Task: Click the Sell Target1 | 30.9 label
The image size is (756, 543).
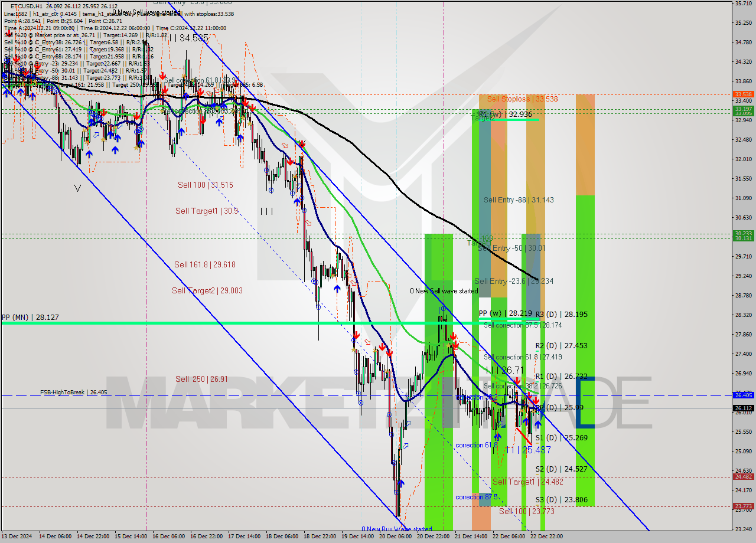Action: click(x=207, y=211)
